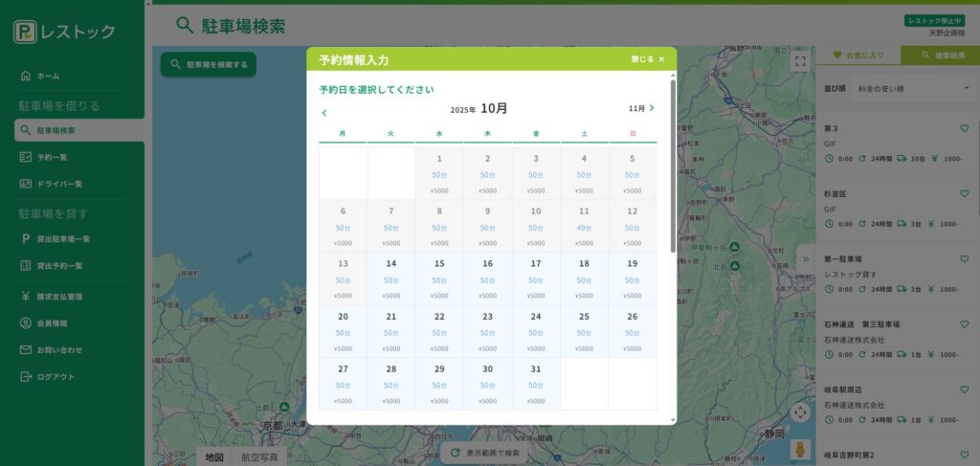The width and height of the screenshot is (980, 466).
Task: Go to previous month with left chevron
Action: 324,113
